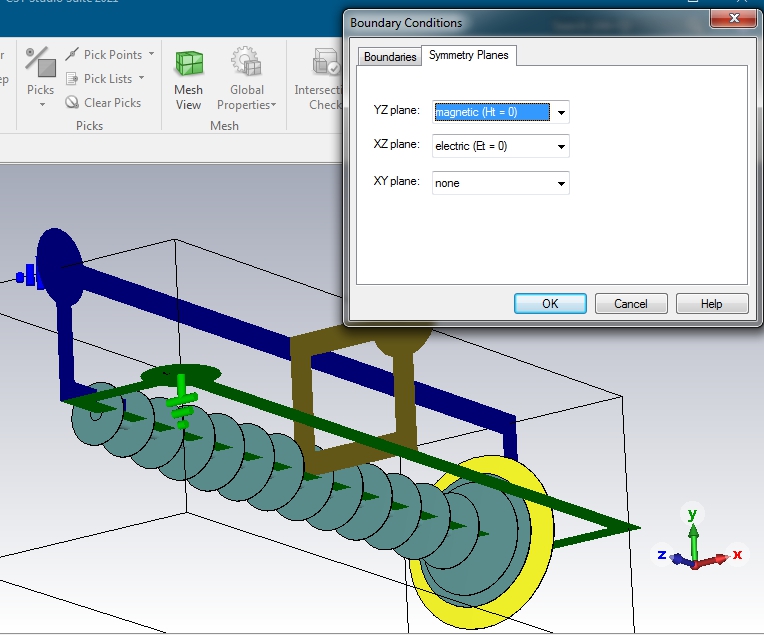Switch to Mesh View
This screenshot has height=635, width=764.
point(189,79)
